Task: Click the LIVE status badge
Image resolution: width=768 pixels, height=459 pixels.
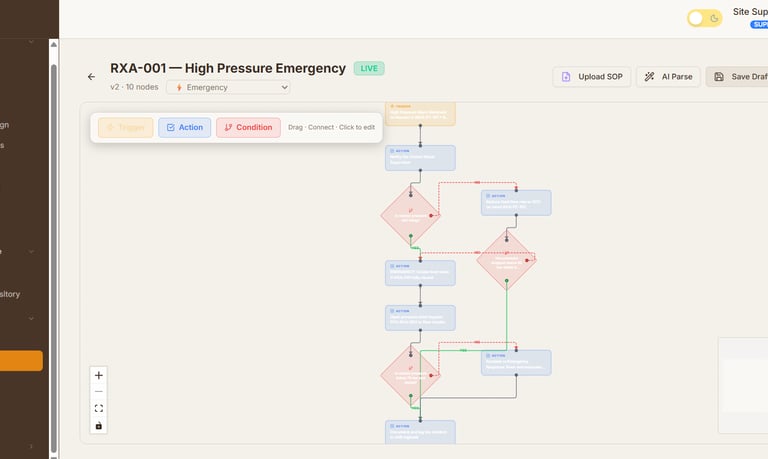Action: tap(368, 68)
